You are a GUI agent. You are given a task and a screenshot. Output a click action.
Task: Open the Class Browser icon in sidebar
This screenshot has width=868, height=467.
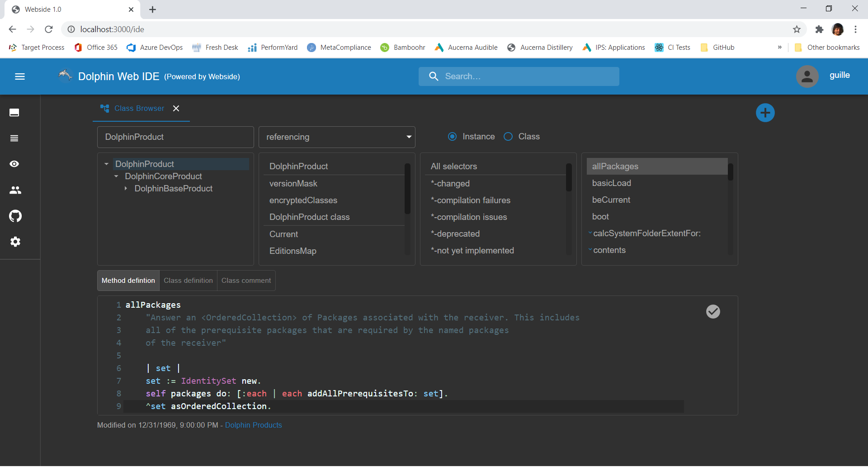tap(14, 112)
